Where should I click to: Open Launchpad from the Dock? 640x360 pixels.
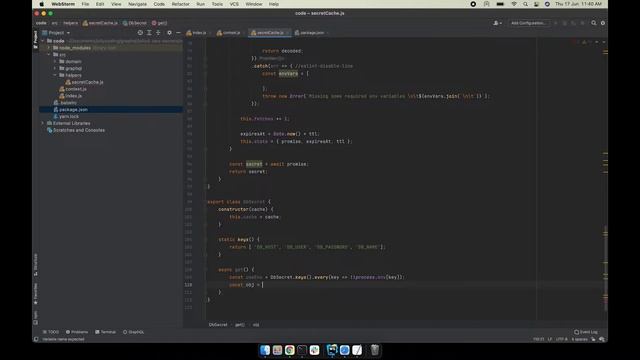[x=277, y=350]
